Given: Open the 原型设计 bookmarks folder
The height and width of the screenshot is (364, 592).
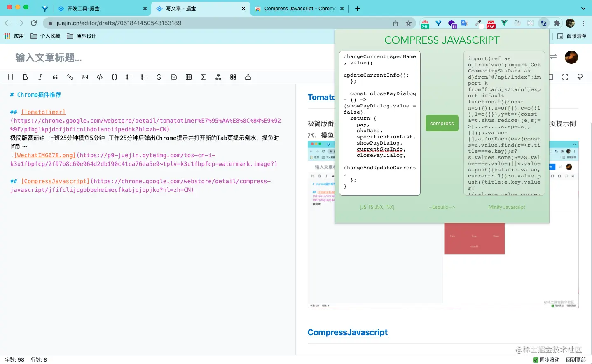Looking at the screenshot, I should click(82, 36).
